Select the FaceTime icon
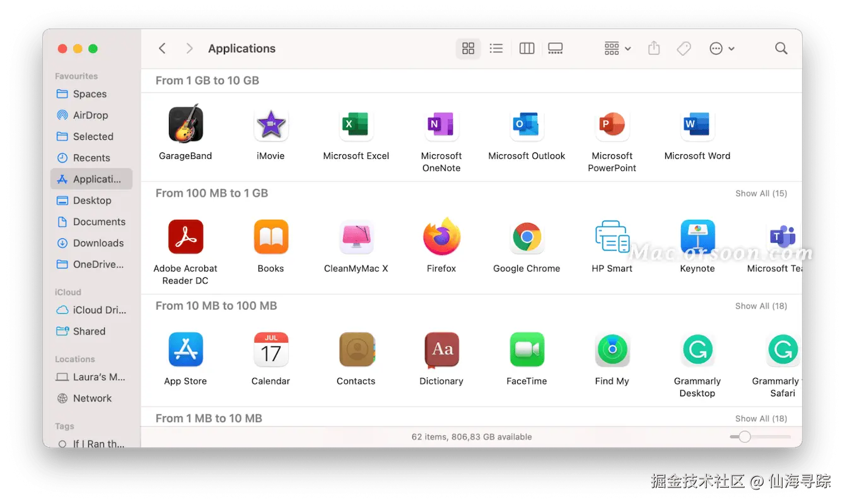Image resolution: width=845 pixels, height=504 pixels. pos(527,350)
